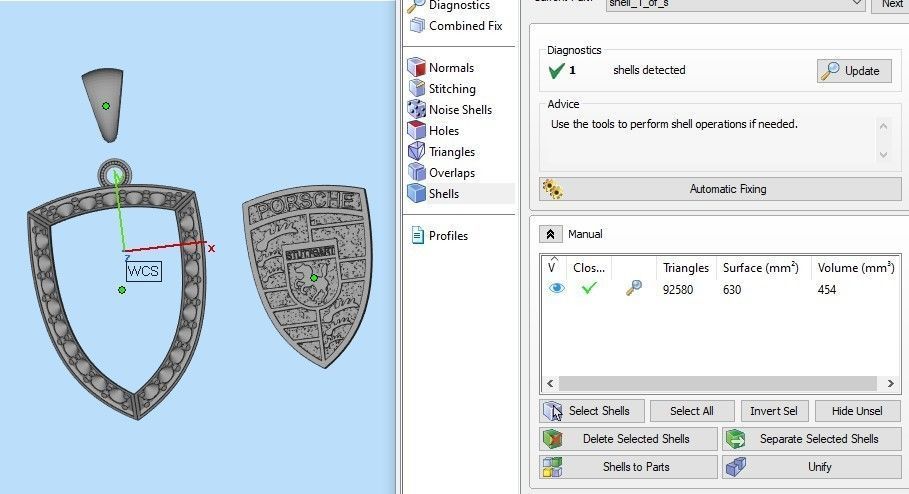Open the Current Part dropdown
Viewport: 909px width, 494px height.
736,4
